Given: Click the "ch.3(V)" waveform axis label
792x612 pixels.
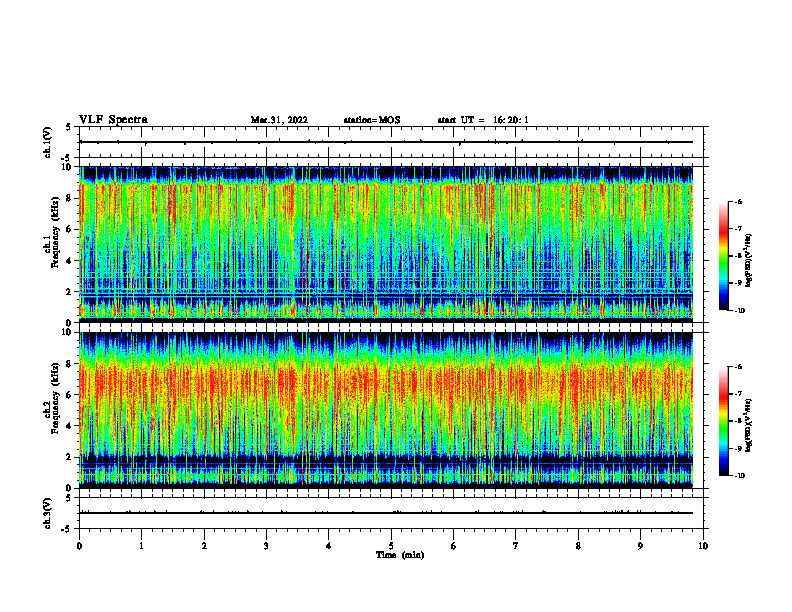Looking at the screenshot, I should coord(48,513).
